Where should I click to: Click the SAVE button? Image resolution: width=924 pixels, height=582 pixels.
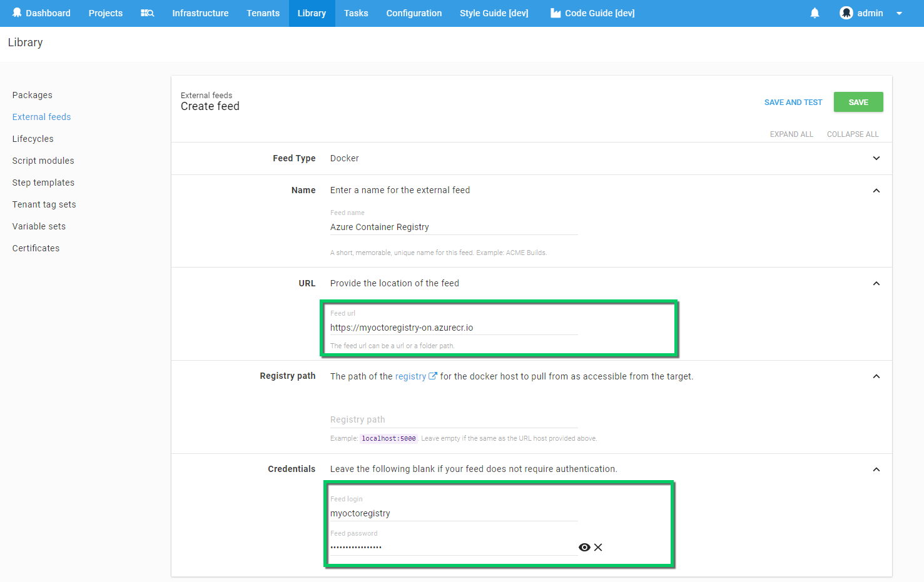pos(858,101)
